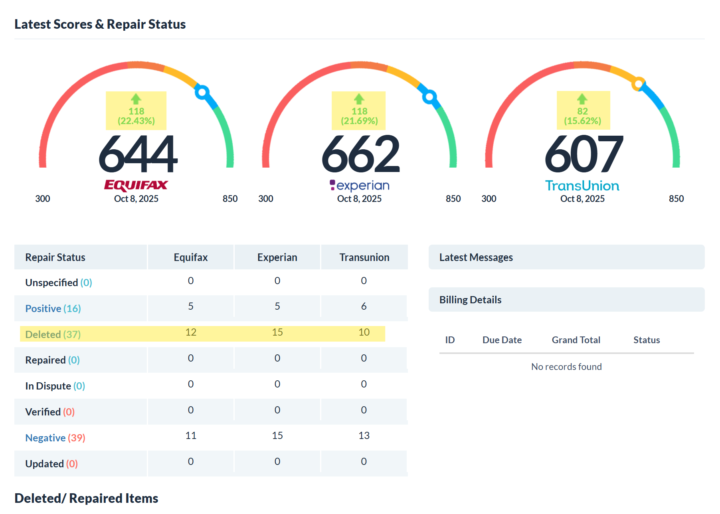Click the Equifax gauge needle marker
This screenshot has width=720, height=514.
click(203, 94)
